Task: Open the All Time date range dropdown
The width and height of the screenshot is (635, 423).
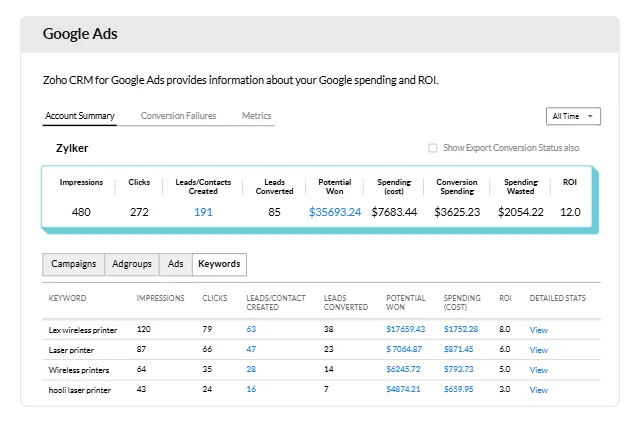Action: [x=573, y=117]
